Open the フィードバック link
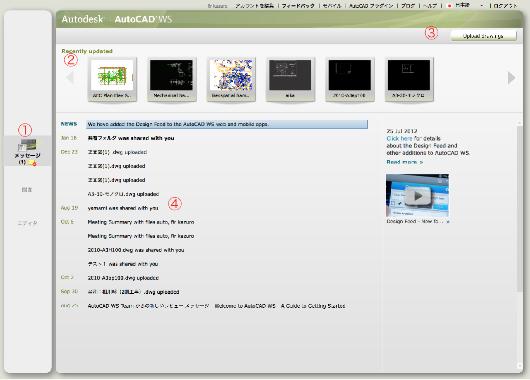Screen dimensions: 530x380 tap(298, 6)
